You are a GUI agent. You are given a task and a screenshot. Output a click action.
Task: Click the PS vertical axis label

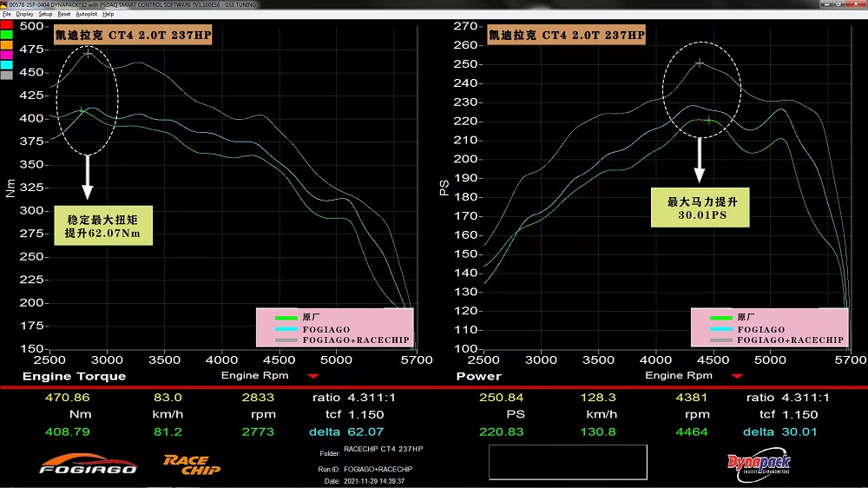tap(444, 188)
